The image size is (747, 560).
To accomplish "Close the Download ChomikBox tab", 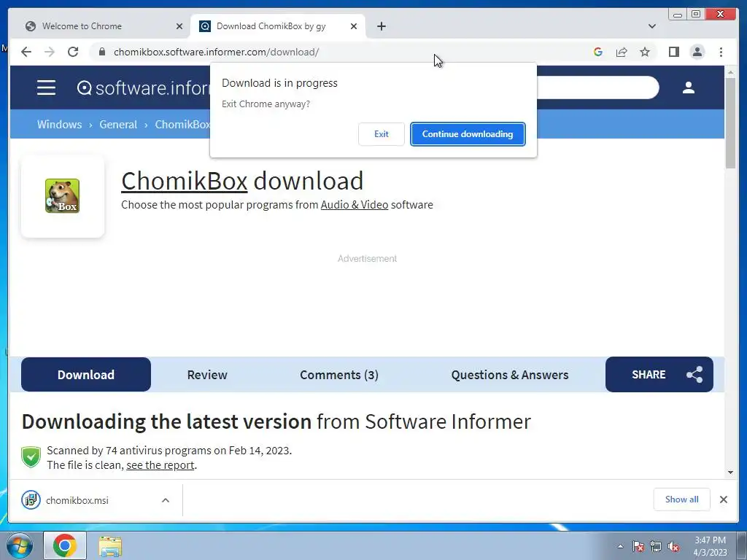I will (x=354, y=26).
